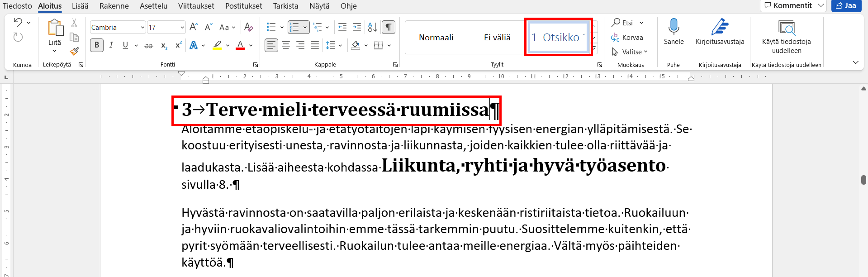Toggle Underline formatting
This screenshot has height=277, width=868.
coord(125,45)
